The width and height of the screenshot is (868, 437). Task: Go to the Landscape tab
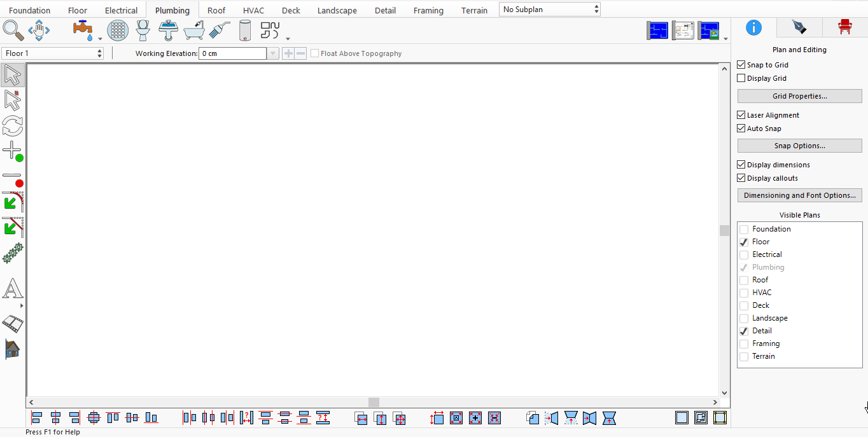pos(337,10)
